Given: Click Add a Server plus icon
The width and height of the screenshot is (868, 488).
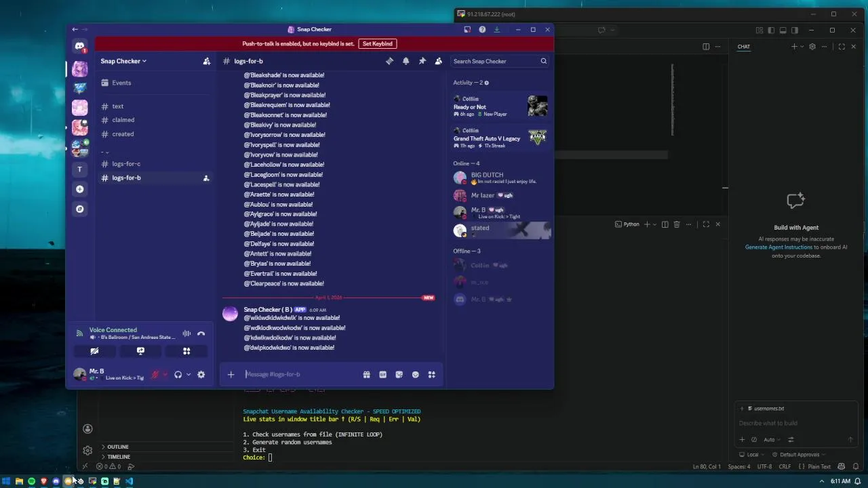Looking at the screenshot, I should (80, 189).
